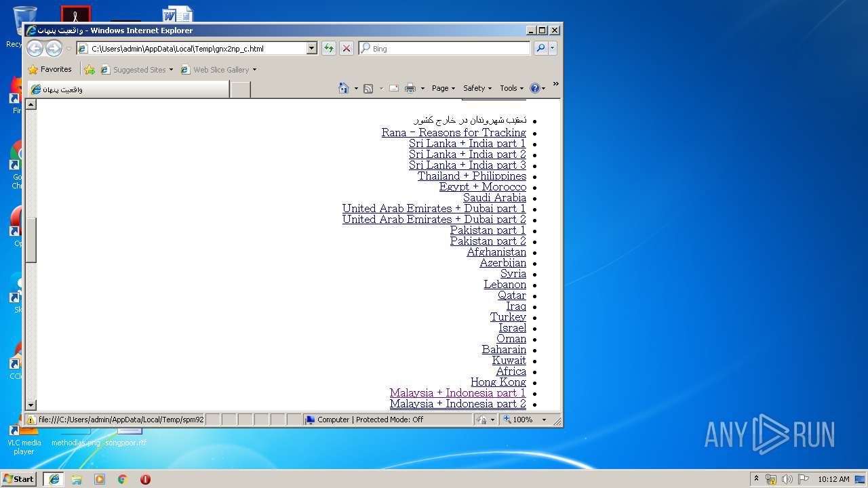Click the Forward navigation button
Screen dimensions: 868x488
point(54,48)
